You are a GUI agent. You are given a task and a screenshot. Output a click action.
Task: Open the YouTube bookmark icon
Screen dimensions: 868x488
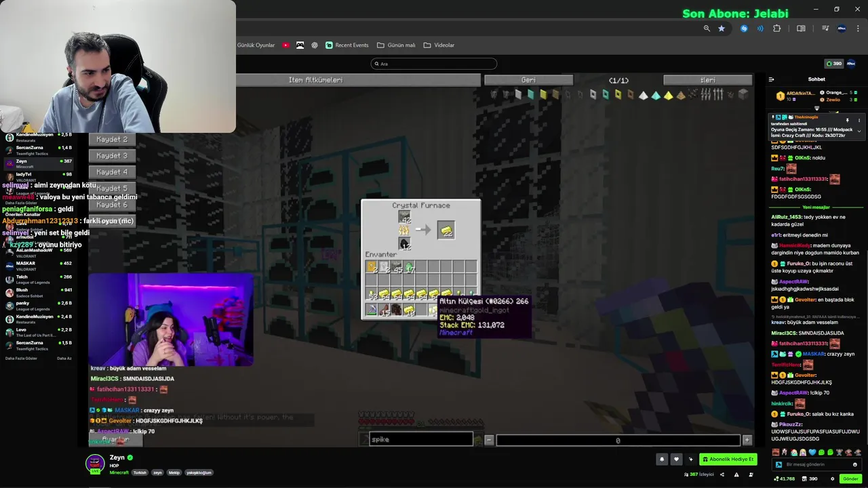(285, 45)
